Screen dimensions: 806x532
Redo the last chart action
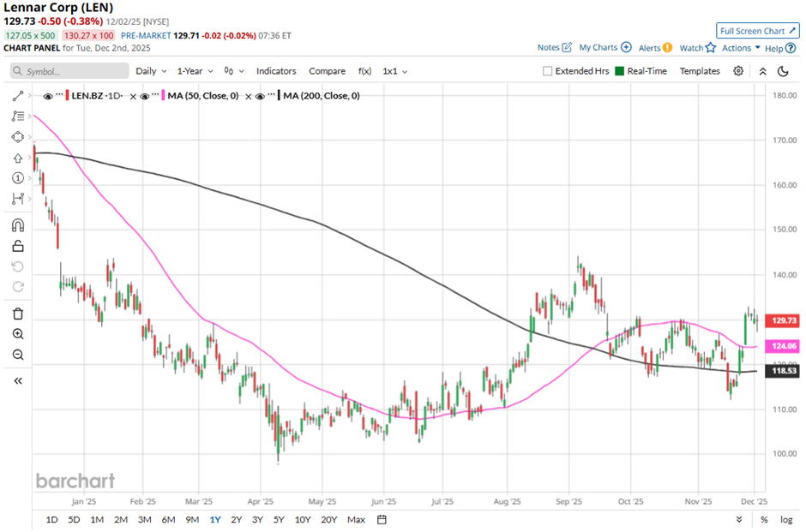(x=18, y=287)
